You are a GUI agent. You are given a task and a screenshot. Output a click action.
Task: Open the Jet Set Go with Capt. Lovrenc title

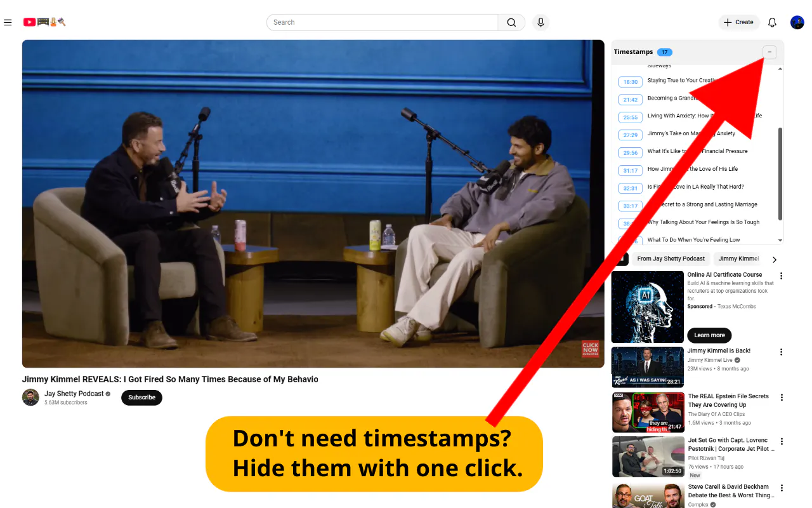pyautogui.click(x=731, y=444)
